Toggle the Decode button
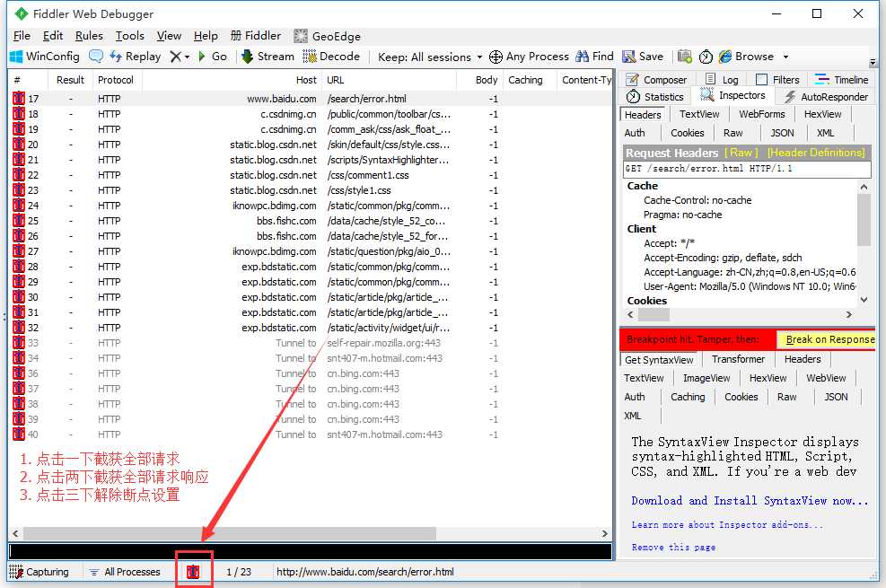Image resolution: width=886 pixels, height=588 pixels. pos(331,57)
